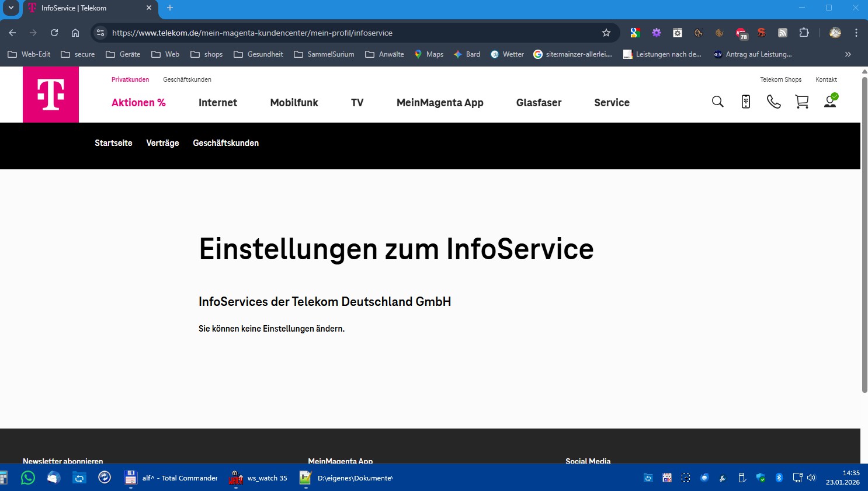Viewport: 868px width, 491px height.
Task: Open the shopping cart icon
Action: pyautogui.click(x=801, y=102)
